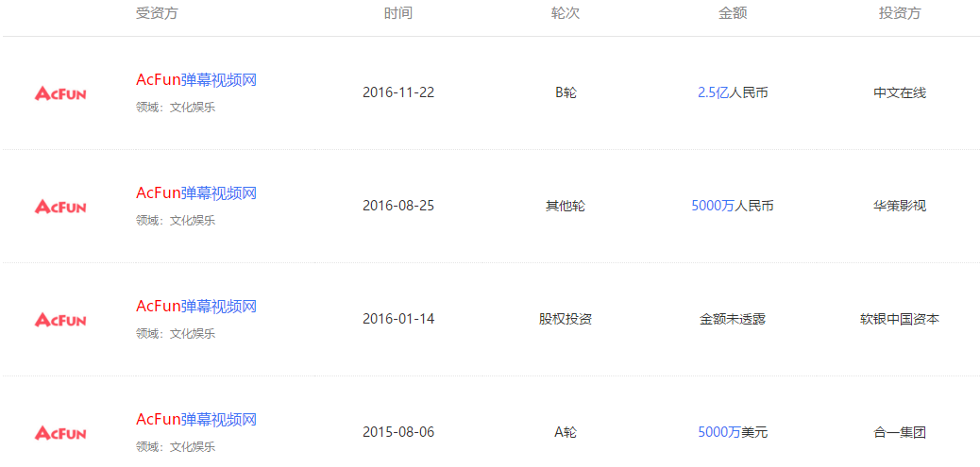
Task: Click AcFun logo in 2015-08-06 row
Action: point(60,433)
